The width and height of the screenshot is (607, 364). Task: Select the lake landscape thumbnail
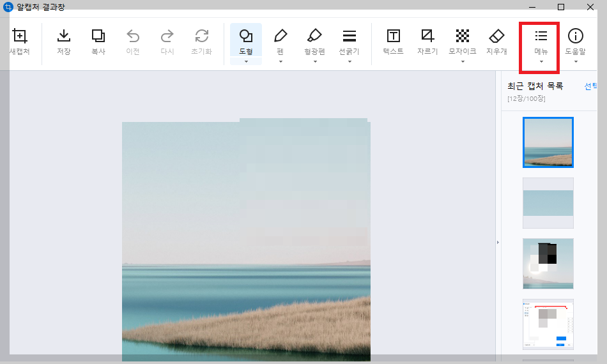click(548, 142)
